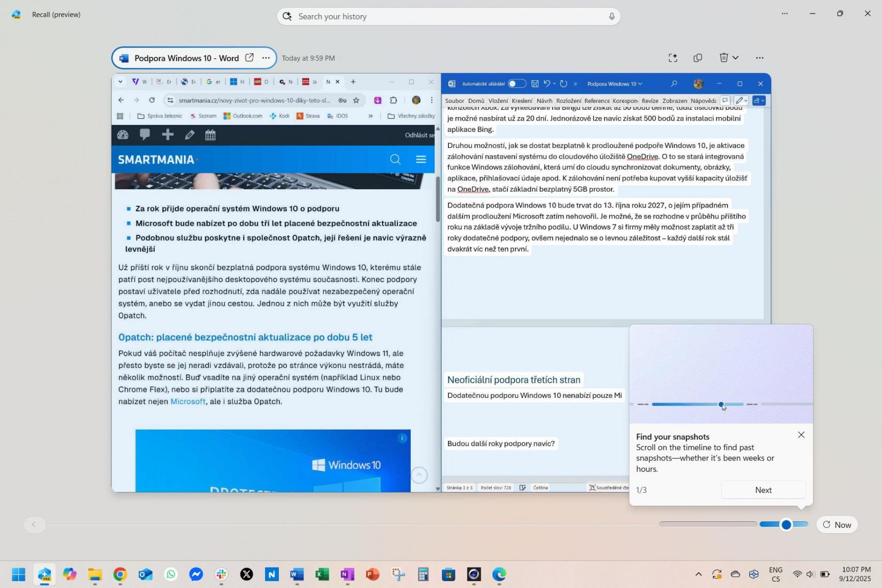Copy the current snapshot

[698, 58]
